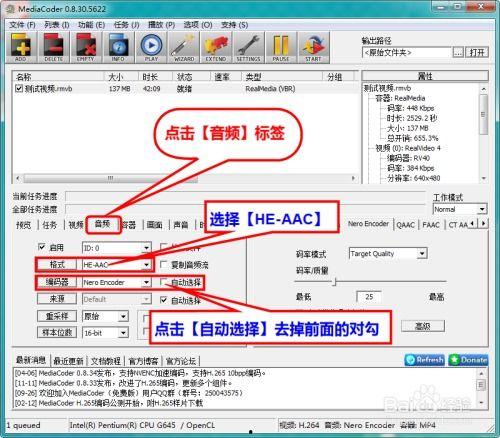Toggle the 启用 audio checkbox

click(42, 247)
